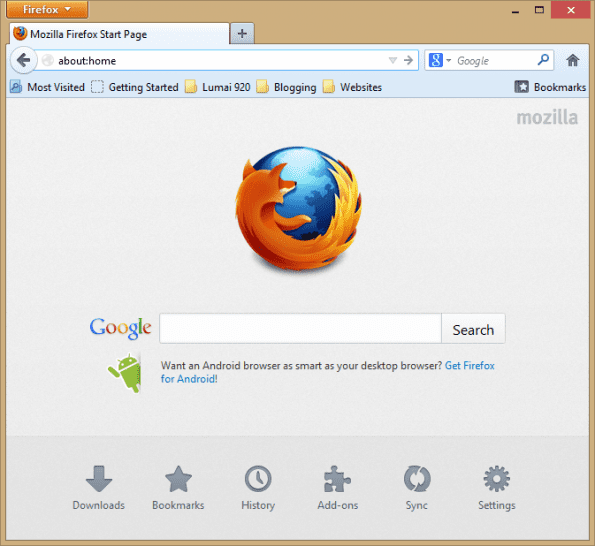Open a new tab with plus button
Image resolution: width=595 pixels, height=546 pixels.
[x=242, y=34]
